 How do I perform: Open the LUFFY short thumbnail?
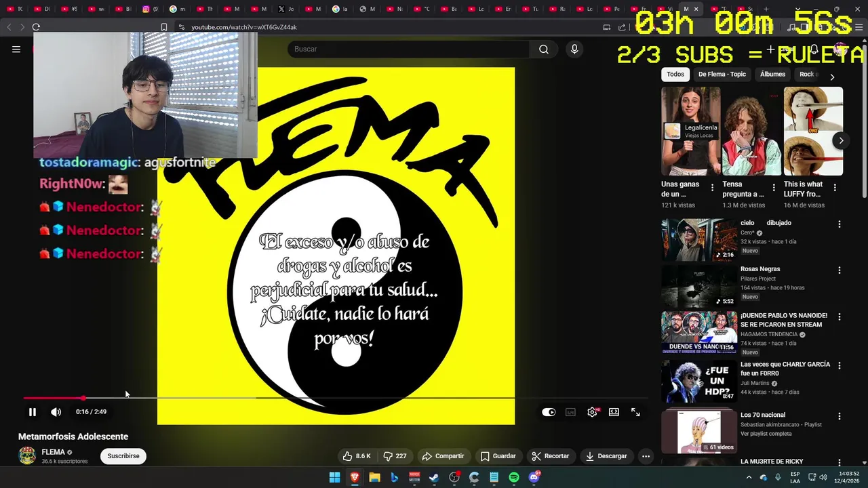point(813,131)
